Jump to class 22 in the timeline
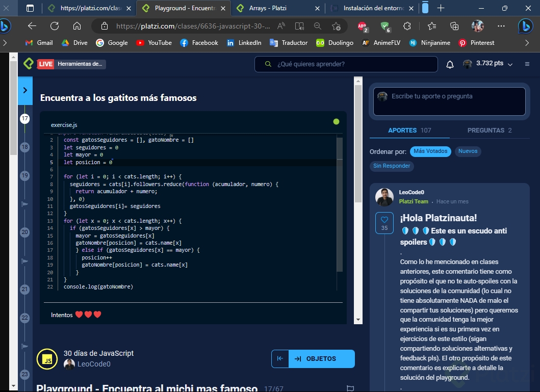The height and width of the screenshot is (392, 540). pos(25,317)
